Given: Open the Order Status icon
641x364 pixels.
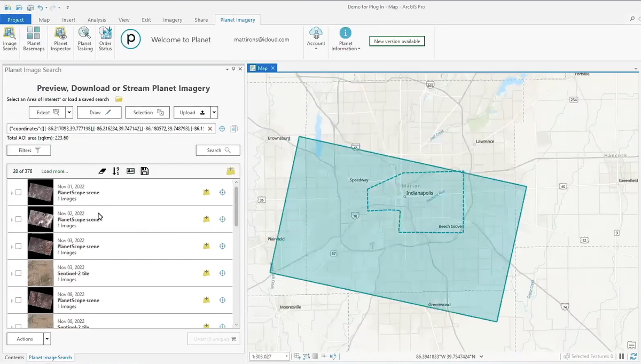Looking at the screenshot, I should [105, 39].
